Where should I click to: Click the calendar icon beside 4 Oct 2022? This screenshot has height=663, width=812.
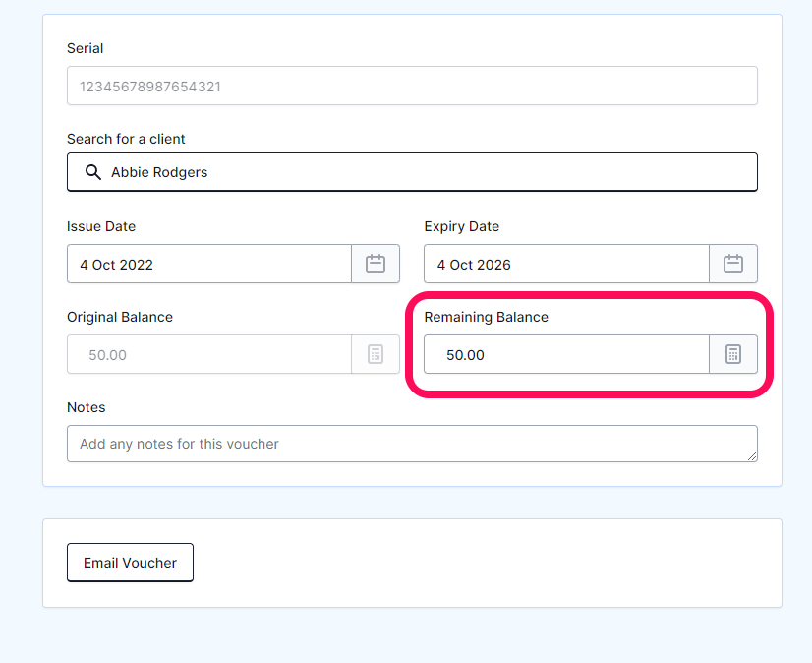click(375, 264)
